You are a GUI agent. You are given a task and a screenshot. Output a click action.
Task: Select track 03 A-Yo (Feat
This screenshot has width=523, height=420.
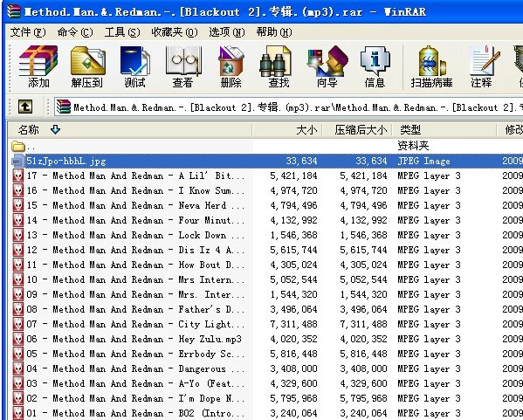coord(265,383)
